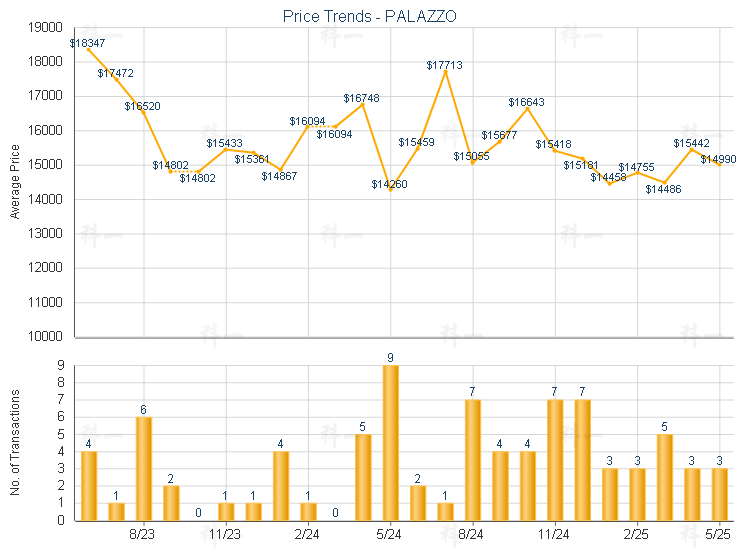Click the tallest bar with 9 transactions

pos(390,442)
